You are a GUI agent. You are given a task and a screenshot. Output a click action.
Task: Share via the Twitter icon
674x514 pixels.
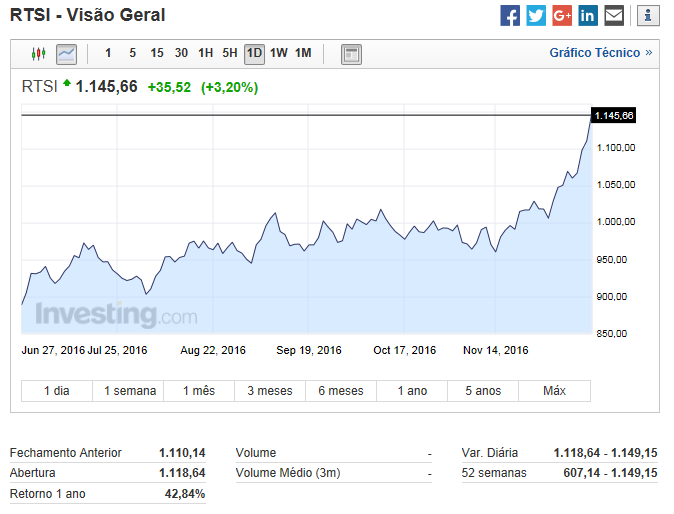(536, 16)
